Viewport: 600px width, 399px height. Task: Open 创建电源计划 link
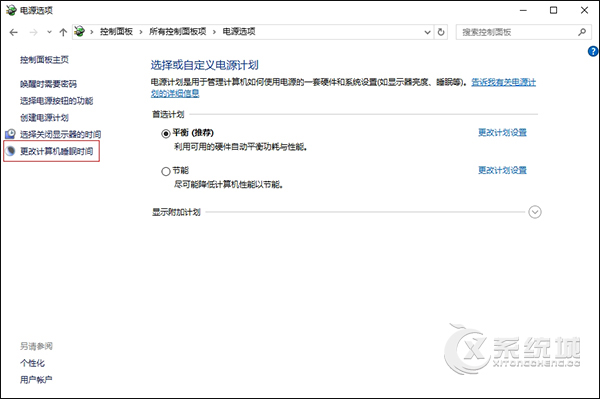(x=44, y=118)
